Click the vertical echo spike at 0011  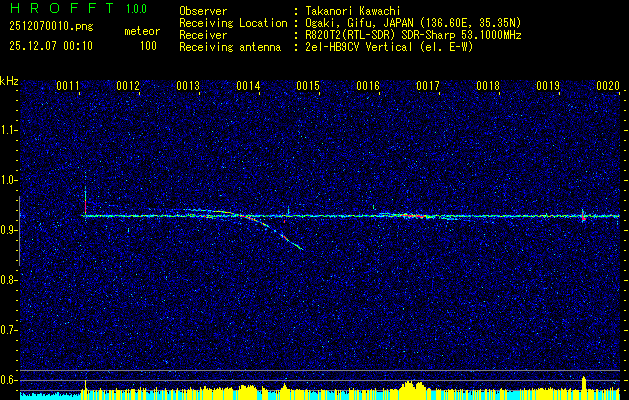click(x=85, y=195)
